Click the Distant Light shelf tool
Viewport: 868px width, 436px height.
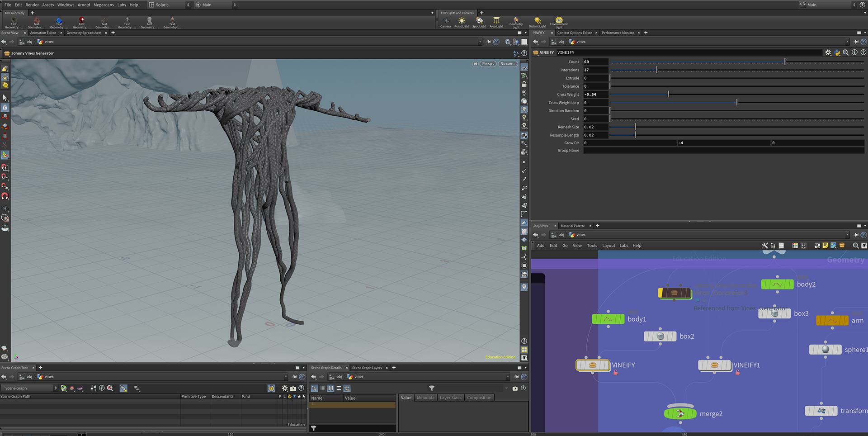pos(538,22)
